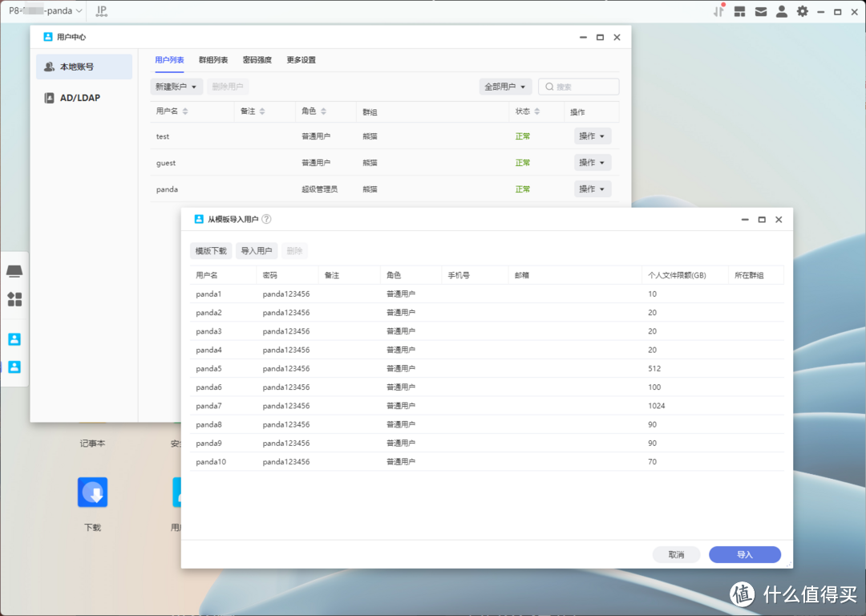Open the apps grid icon in the left dock
The image size is (866, 616).
click(x=14, y=299)
